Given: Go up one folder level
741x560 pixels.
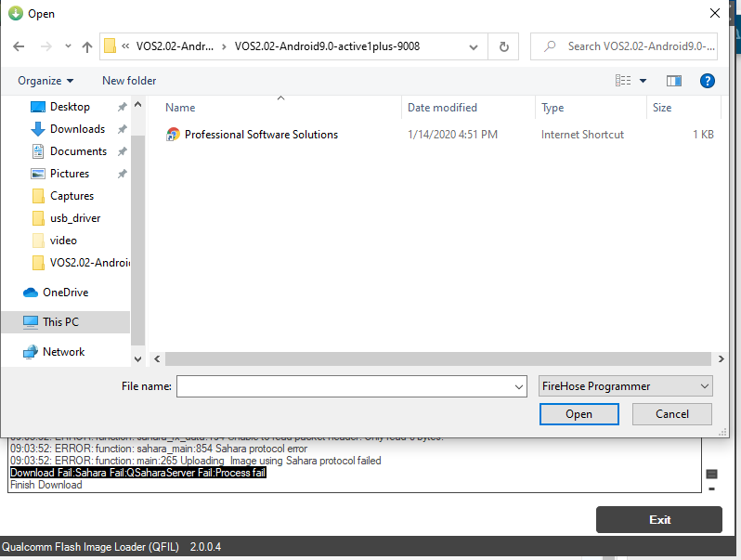Looking at the screenshot, I should point(87,46).
